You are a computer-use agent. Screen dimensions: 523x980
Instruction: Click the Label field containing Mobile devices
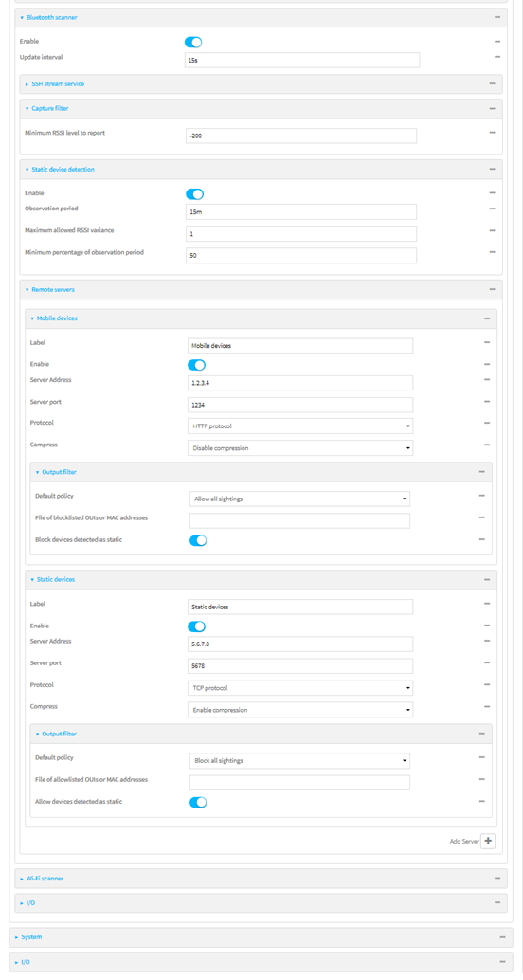click(300, 346)
